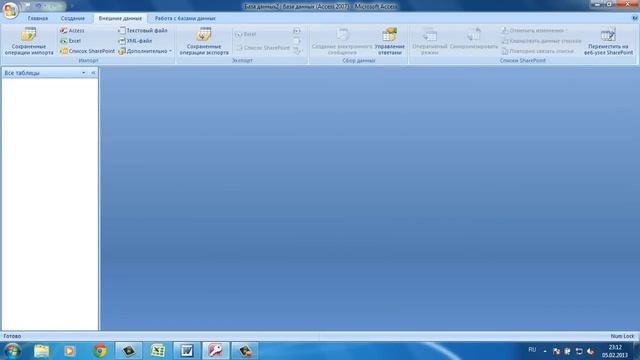Import from Access database

[x=72, y=31]
